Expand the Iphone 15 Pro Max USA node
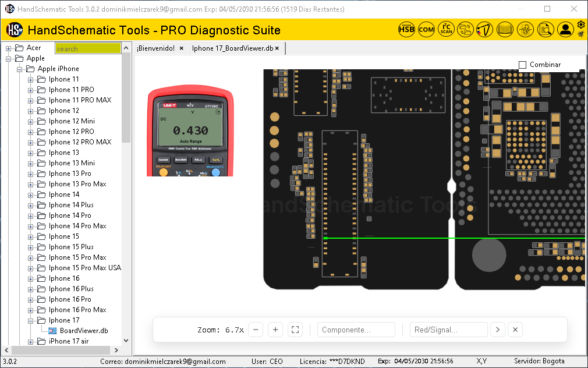 [x=31, y=268]
